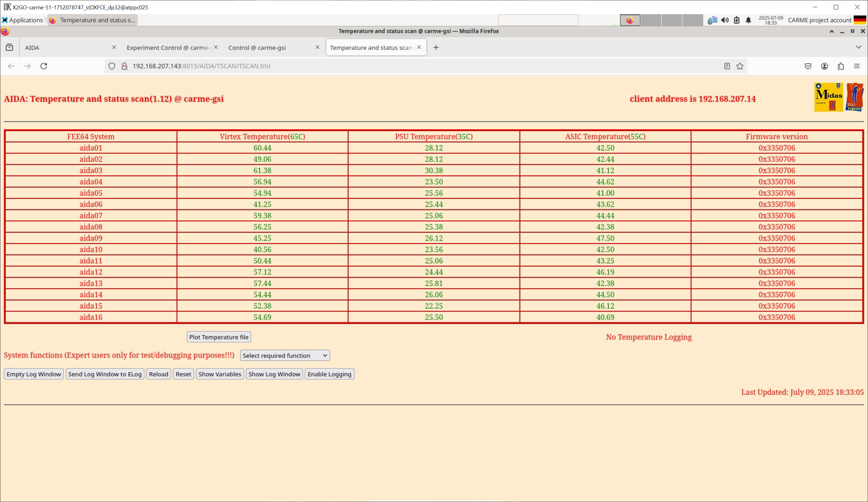Click the system volume speaker icon
This screenshot has height=502, width=868.
coord(725,20)
